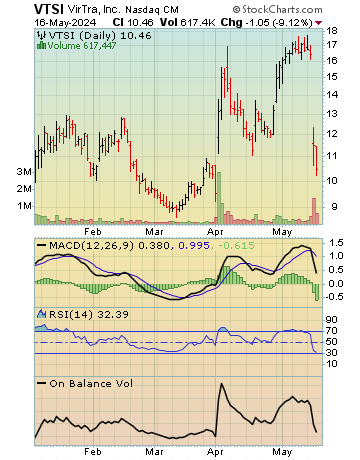The image size is (360, 460).
Task: Click the 16-May-2024 date label
Action: click(x=65, y=23)
